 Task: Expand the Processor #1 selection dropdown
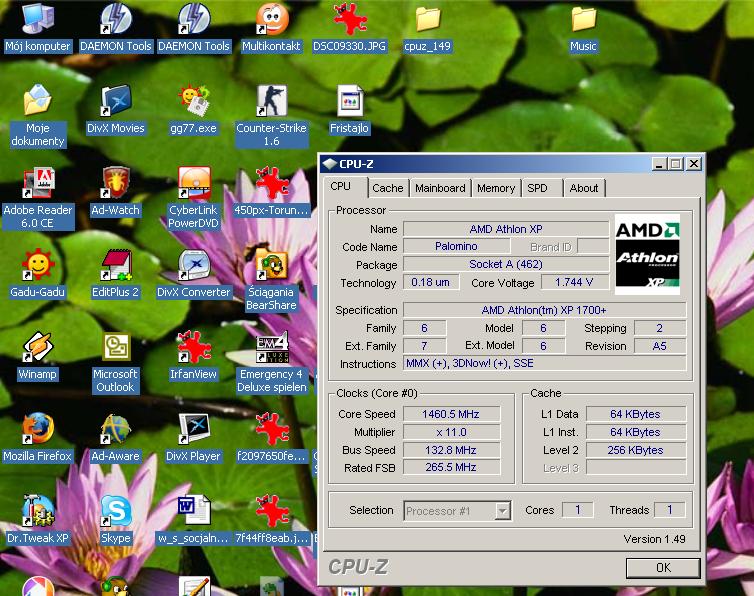click(x=503, y=511)
